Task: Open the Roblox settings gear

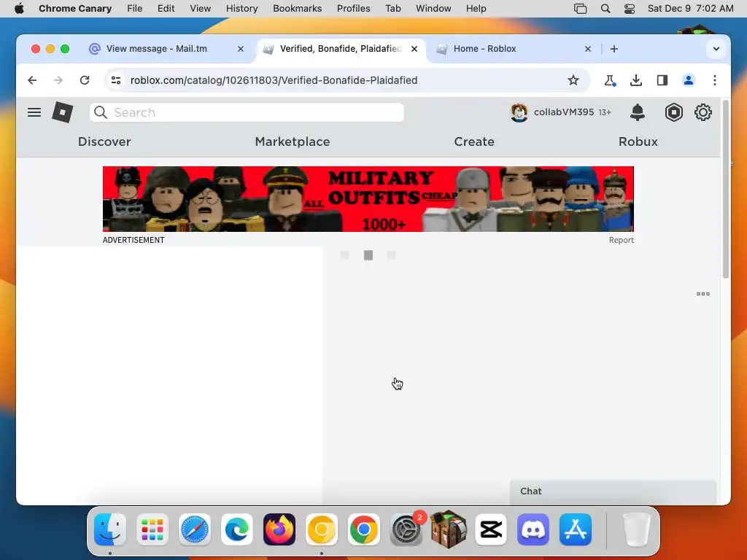Action: [x=703, y=112]
